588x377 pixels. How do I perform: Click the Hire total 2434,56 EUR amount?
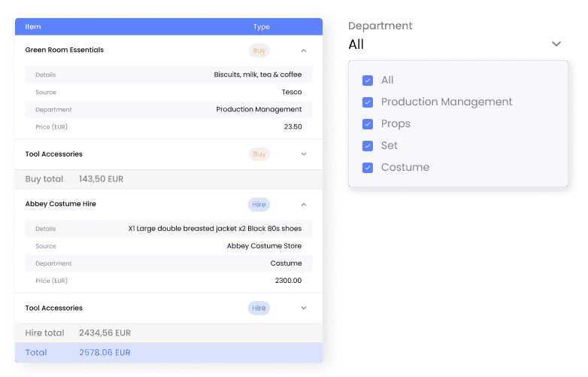(105, 333)
